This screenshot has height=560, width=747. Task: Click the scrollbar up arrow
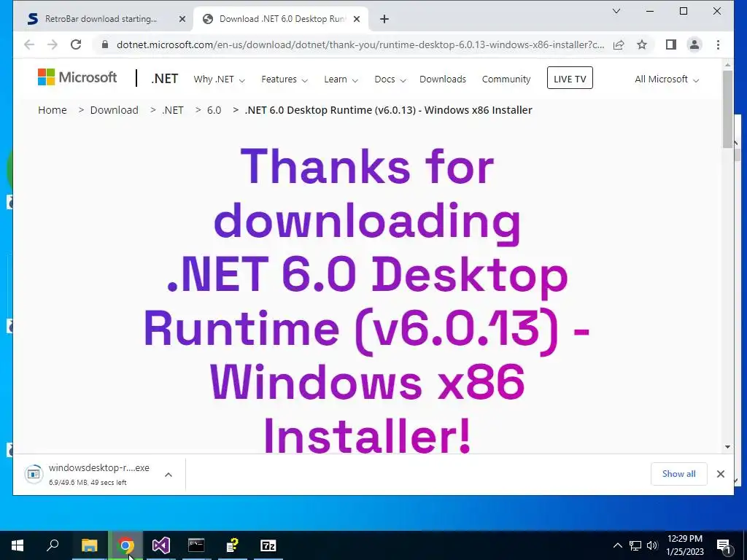(727, 64)
